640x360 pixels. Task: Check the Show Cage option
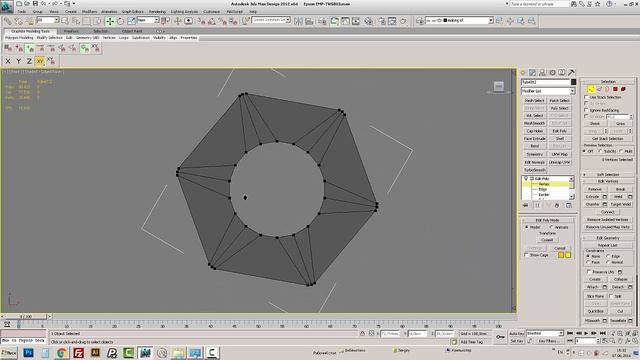526,255
